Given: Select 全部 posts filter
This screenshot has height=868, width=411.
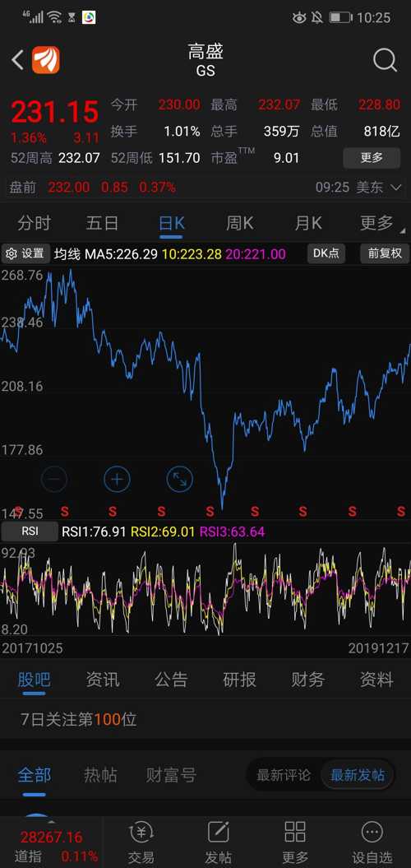Looking at the screenshot, I should [34, 775].
